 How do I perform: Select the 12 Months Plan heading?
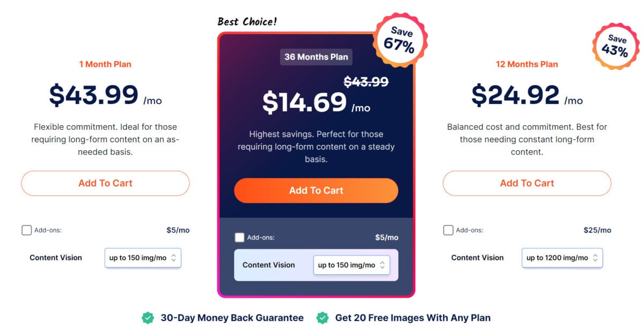click(x=528, y=64)
